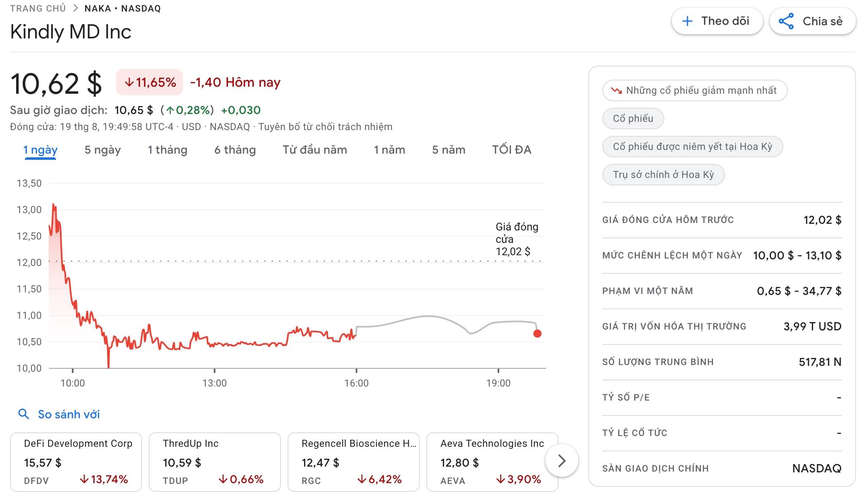The height and width of the screenshot is (498, 868).
Task: Click the plus icon on Theo dõi button
Action: [687, 21]
